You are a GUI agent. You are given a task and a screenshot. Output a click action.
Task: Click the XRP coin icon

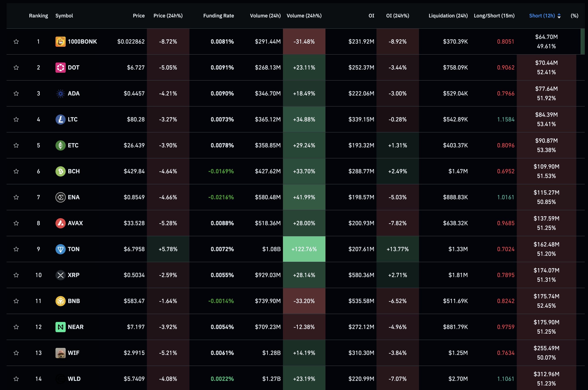coord(60,275)
